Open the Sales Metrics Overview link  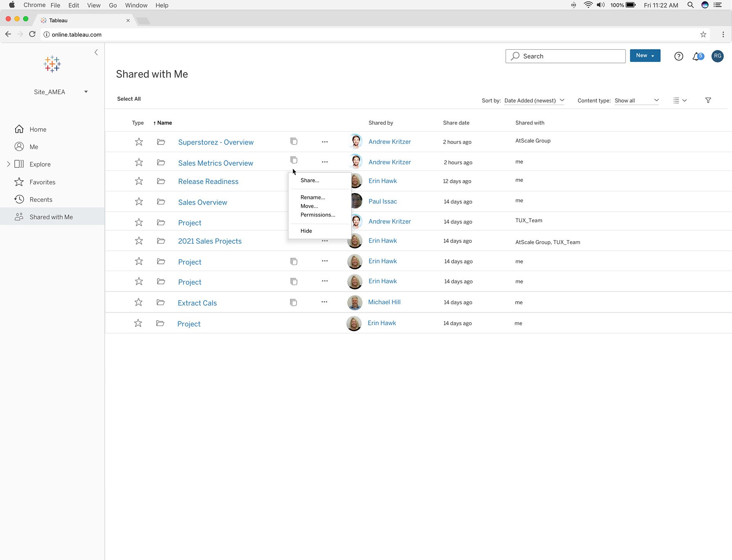215,163
